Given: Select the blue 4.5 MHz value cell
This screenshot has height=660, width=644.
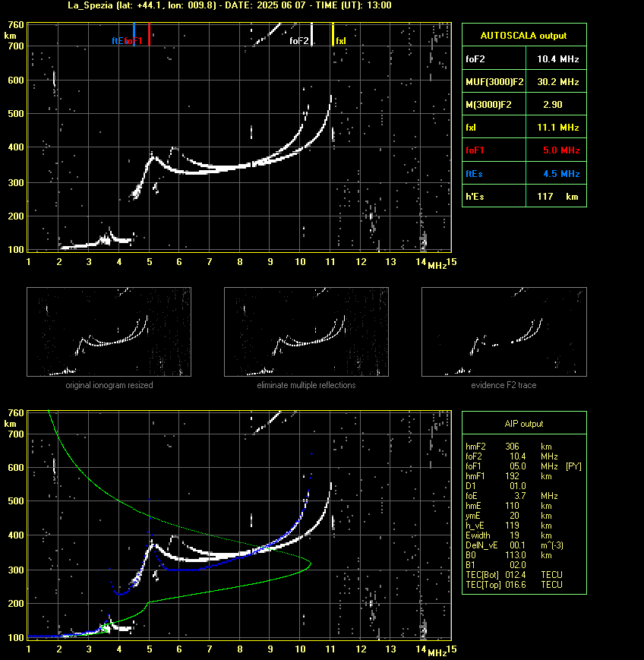Looking at the screenshot, I should 556,174.
